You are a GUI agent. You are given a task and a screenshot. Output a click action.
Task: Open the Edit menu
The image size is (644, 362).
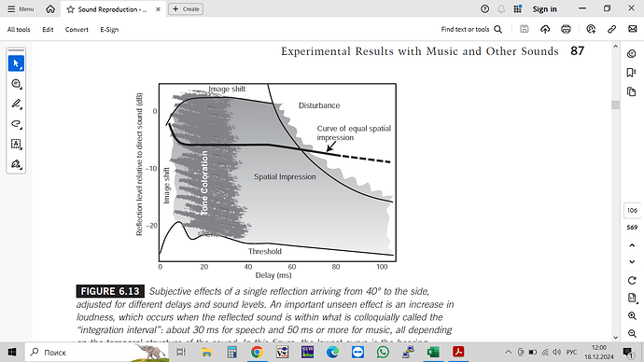(48, 30)
